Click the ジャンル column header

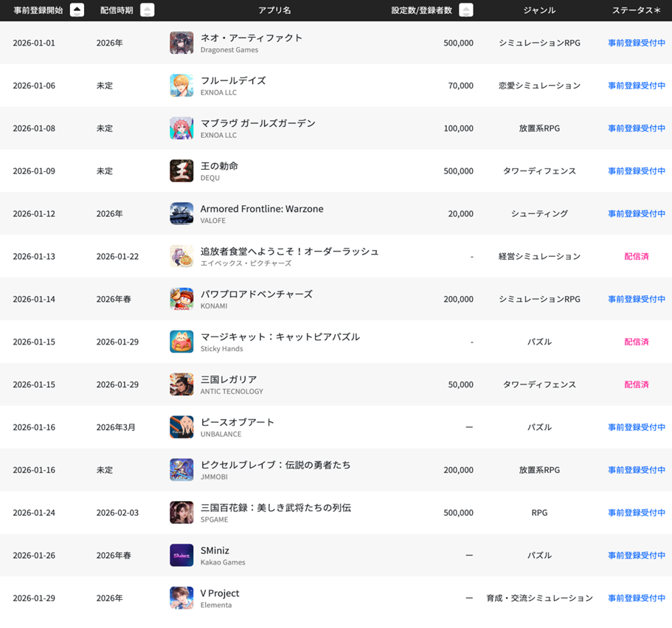[539, 10]
